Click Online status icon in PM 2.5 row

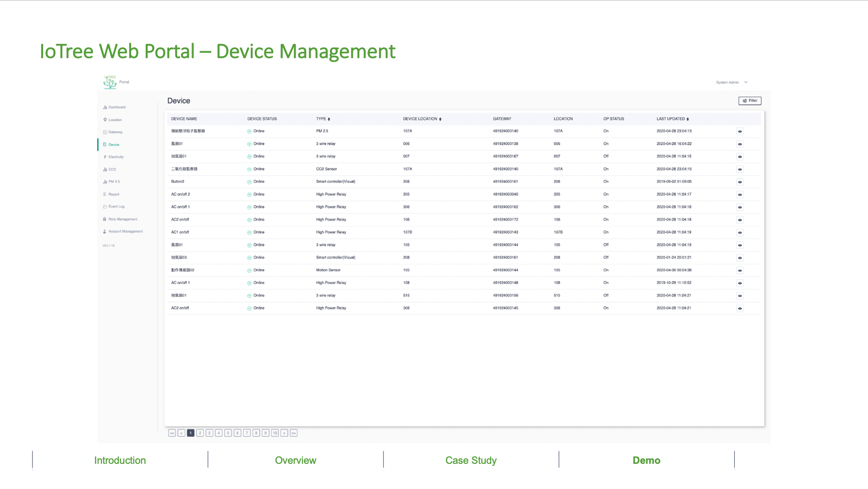[249, 131]
